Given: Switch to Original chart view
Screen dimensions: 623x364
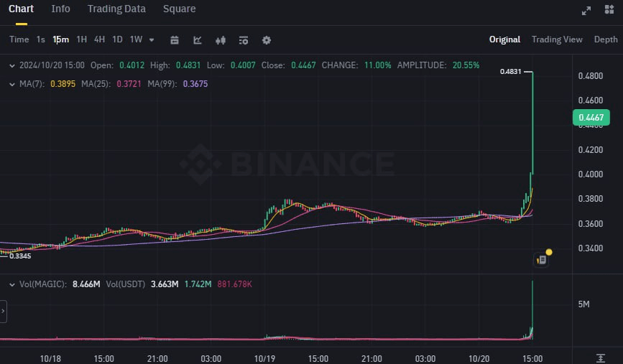Looking at the screenshot, I should (504, 39).
